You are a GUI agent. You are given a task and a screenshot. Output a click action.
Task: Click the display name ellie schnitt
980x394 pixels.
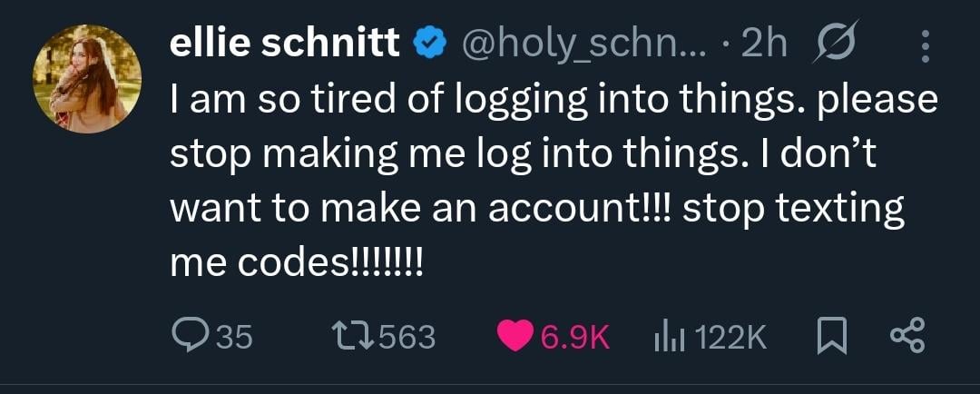285,44
